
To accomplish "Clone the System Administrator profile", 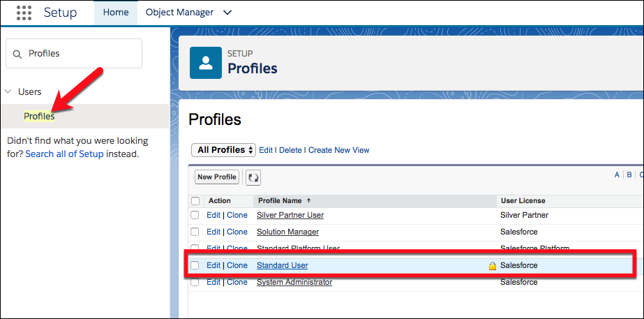I will pyautogui.click(x=237, y=283).
